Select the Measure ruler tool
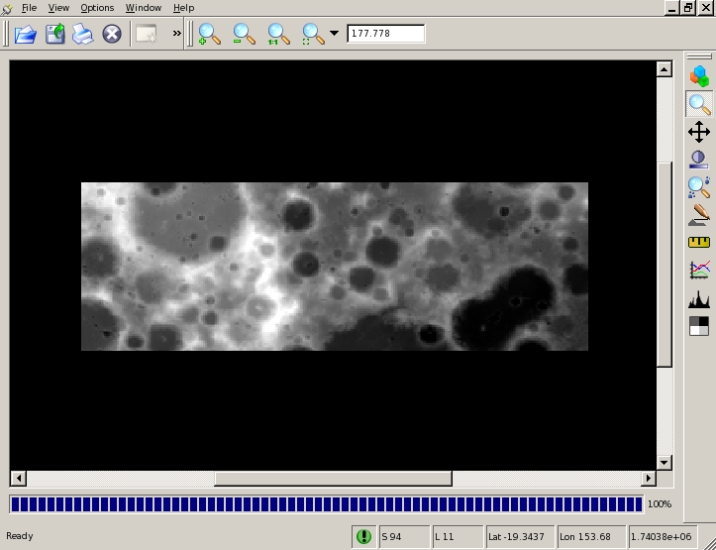Image resolution: width=716 pixels, height=550 pixels. coord(699,242)
